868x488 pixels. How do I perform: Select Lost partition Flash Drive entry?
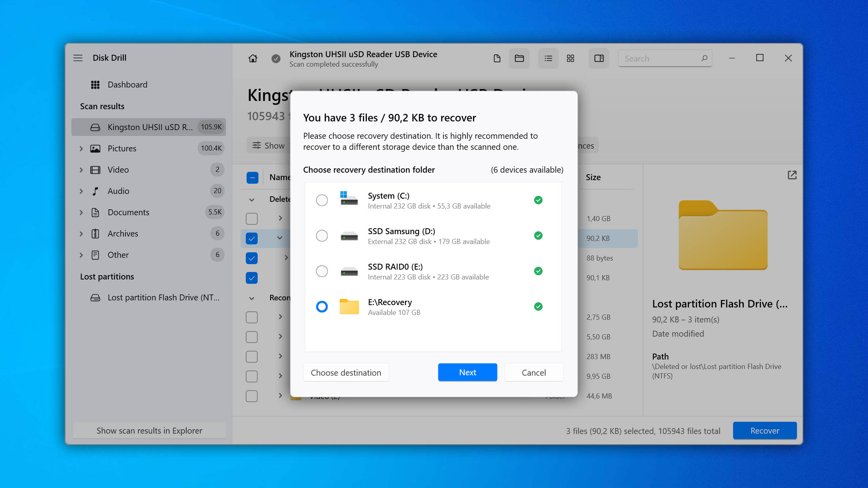click(x=149, y=298)
